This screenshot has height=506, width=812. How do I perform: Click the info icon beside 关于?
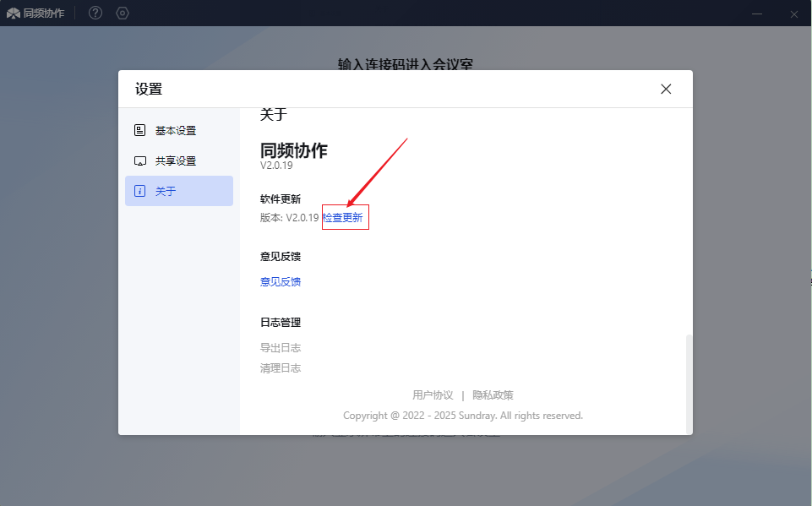pyautogui.click(x=140, y=191)
